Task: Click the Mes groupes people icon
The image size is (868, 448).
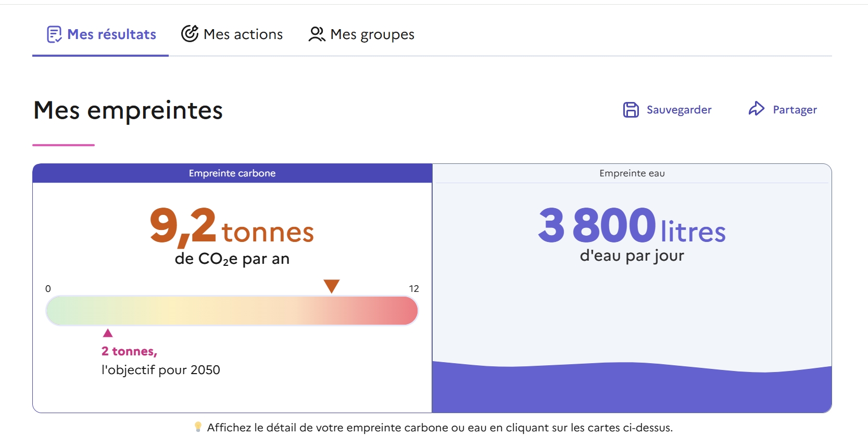Action: [317, 34]
